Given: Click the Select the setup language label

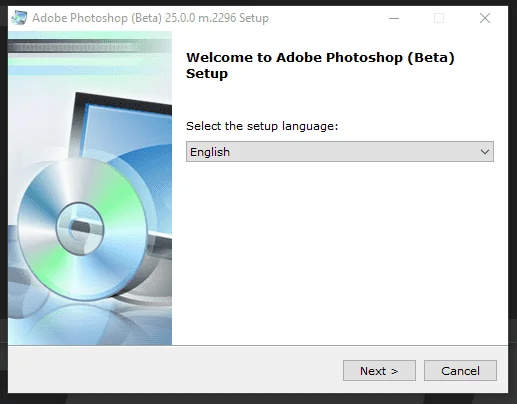Looking at the screenshot, I should click(262, 126).
